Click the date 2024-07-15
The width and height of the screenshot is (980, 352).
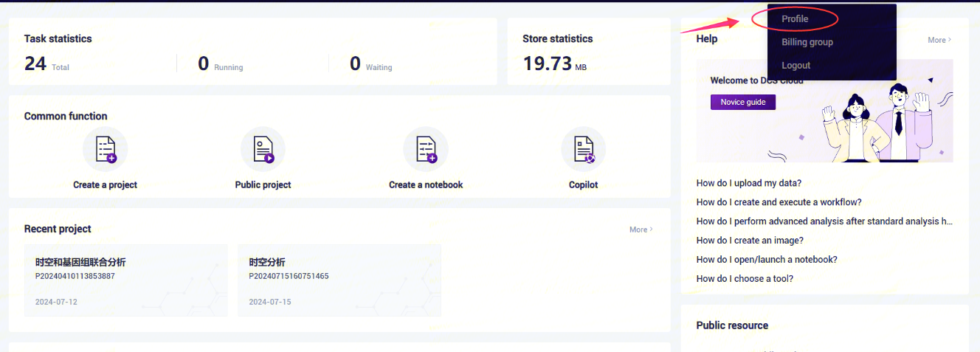click(x=270, y=303)
